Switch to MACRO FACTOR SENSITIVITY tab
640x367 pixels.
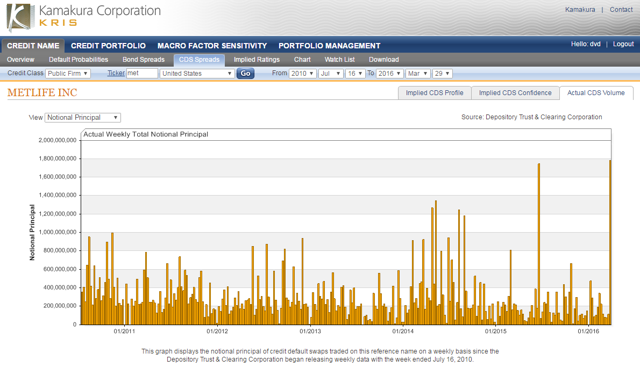(x=212, y=46)
